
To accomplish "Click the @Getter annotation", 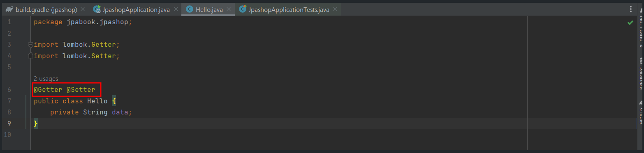I will [x=48, y=89].
